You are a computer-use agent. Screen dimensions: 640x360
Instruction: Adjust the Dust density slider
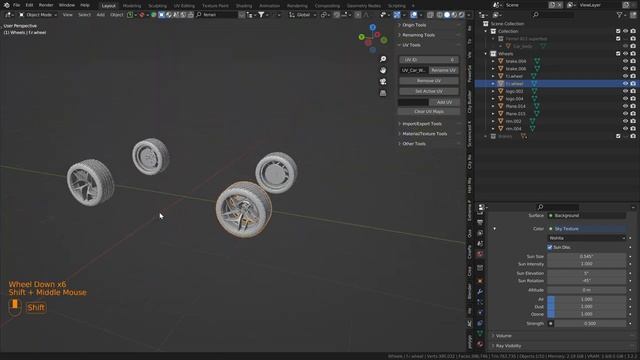coord(587,307)
